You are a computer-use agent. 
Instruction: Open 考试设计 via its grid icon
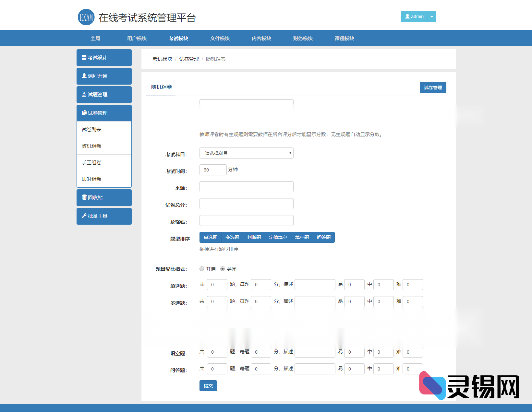(x=83, y=57)
